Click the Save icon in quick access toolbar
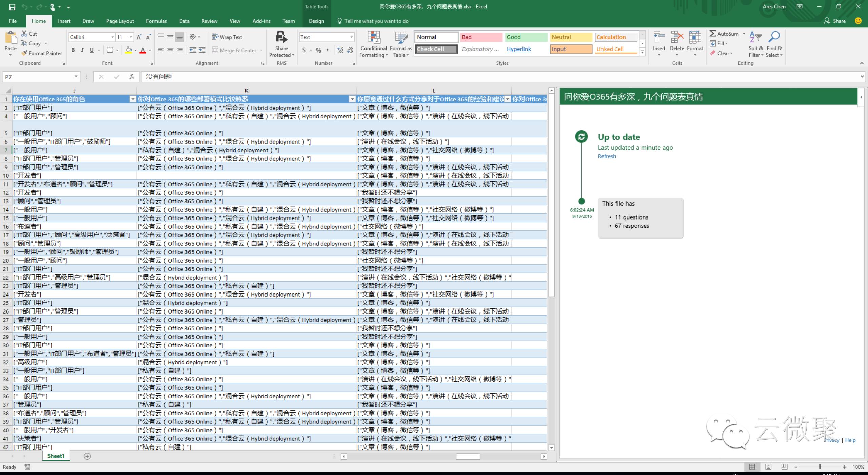The width and height of the screenshot is (868, 475). click(12, 7)
